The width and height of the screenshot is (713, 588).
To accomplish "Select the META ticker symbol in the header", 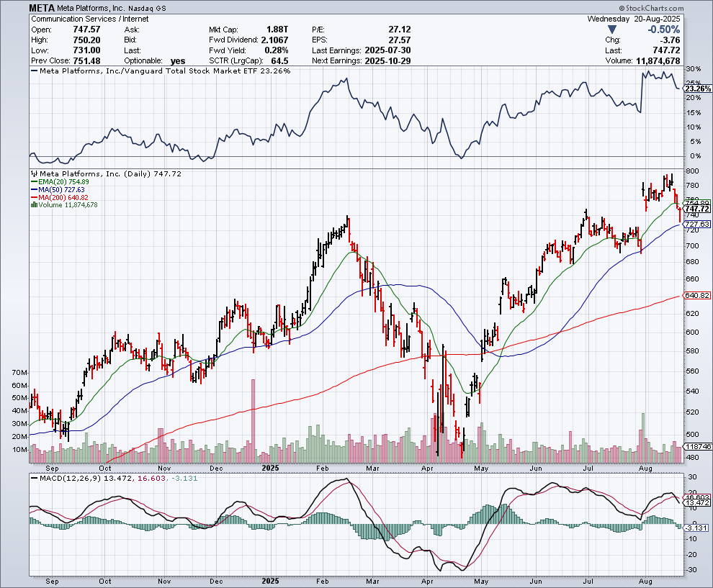I will [x=42, y=8].
